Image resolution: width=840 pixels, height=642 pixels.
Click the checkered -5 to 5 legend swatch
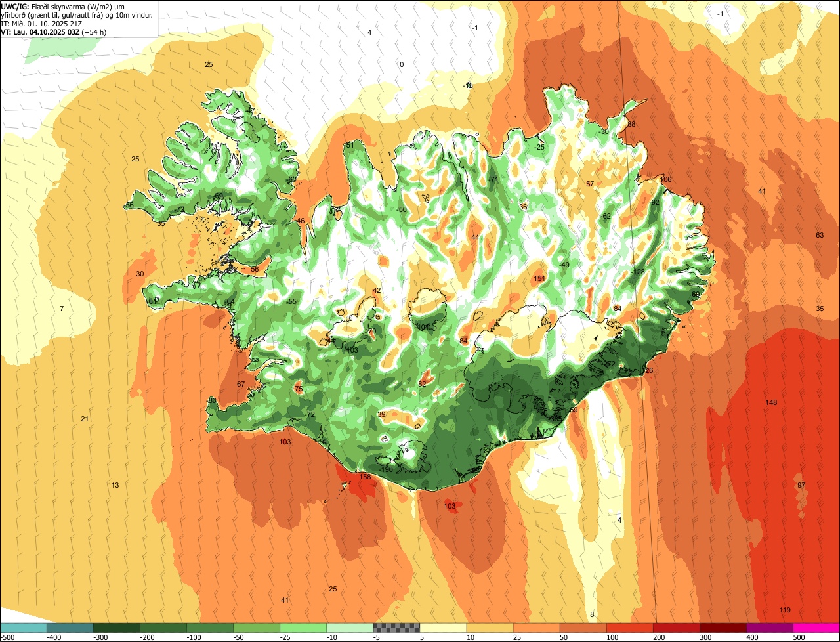coord(396,628)
